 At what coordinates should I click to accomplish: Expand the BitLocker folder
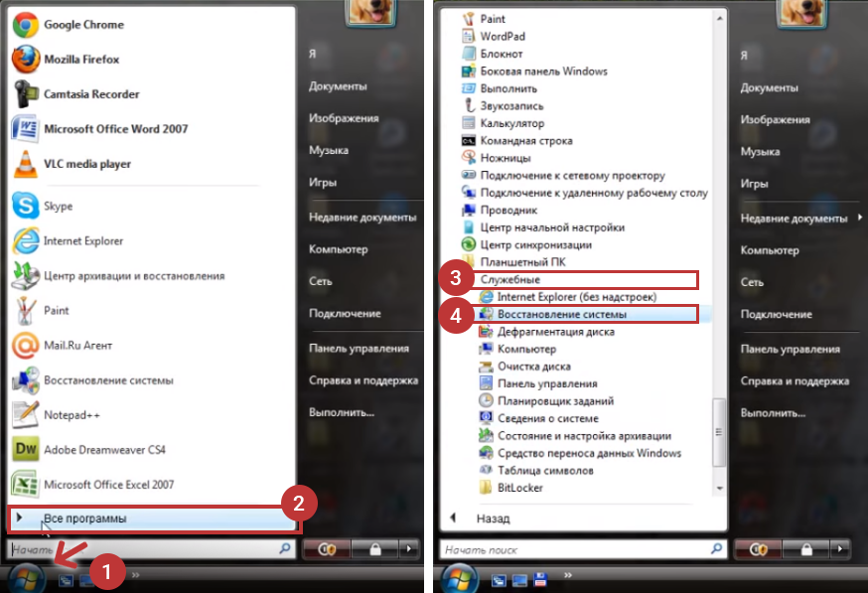point(510,488)
